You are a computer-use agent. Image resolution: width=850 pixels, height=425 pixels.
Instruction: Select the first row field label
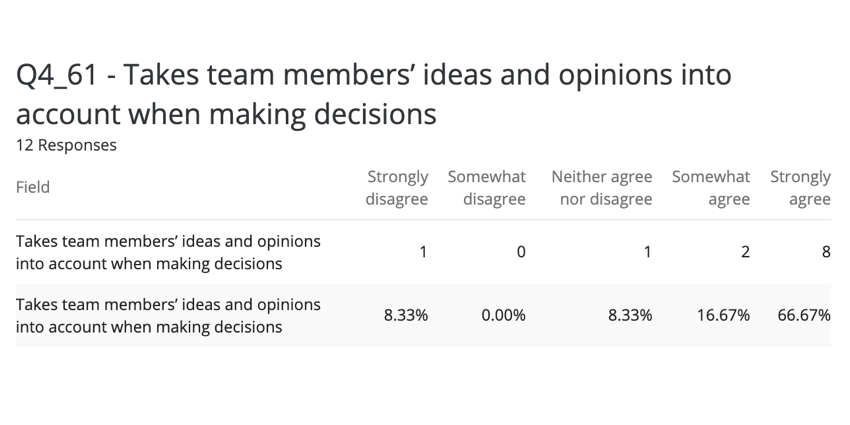point(168,252)
